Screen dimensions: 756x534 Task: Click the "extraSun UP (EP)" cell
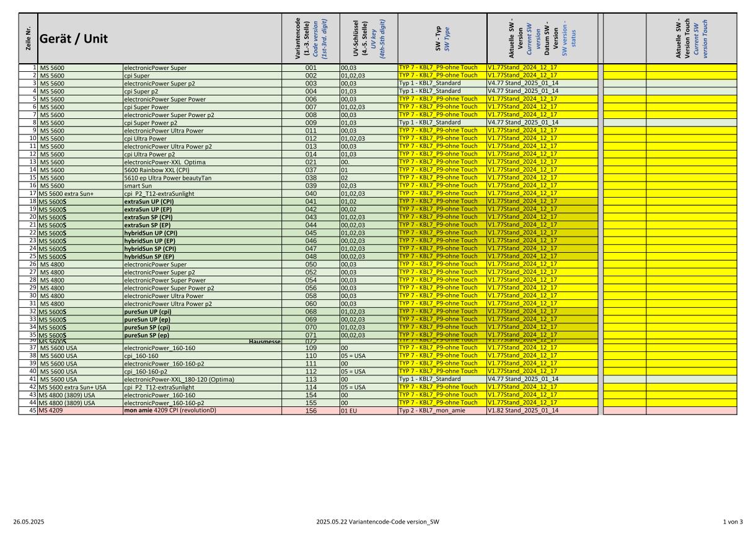click(203, 209)
